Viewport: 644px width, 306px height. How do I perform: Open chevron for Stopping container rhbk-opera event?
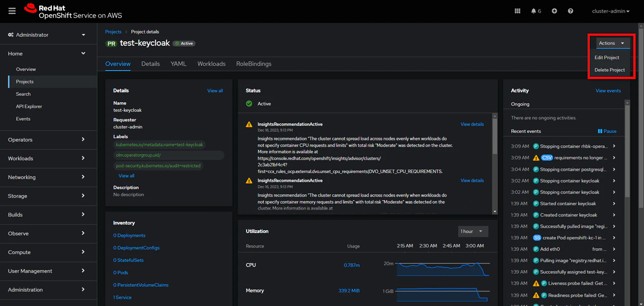point(614,146)
